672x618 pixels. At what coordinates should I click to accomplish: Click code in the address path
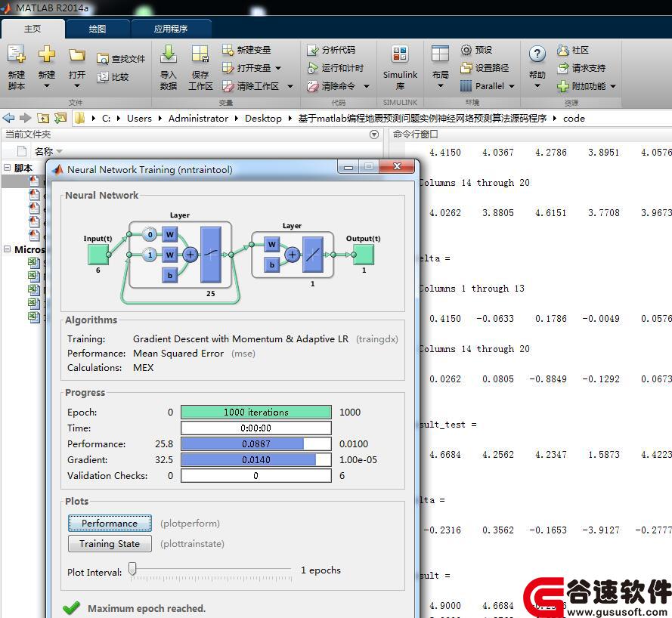[x=574, y=118]
